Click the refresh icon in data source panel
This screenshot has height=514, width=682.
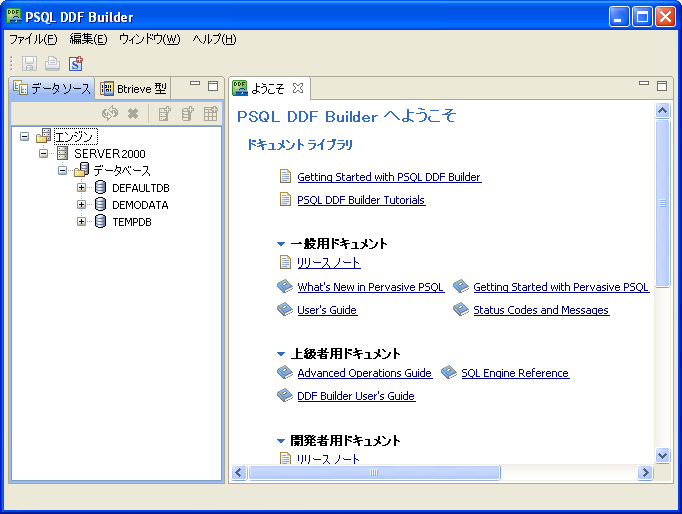pyautogui.click(x=110, y=114)
